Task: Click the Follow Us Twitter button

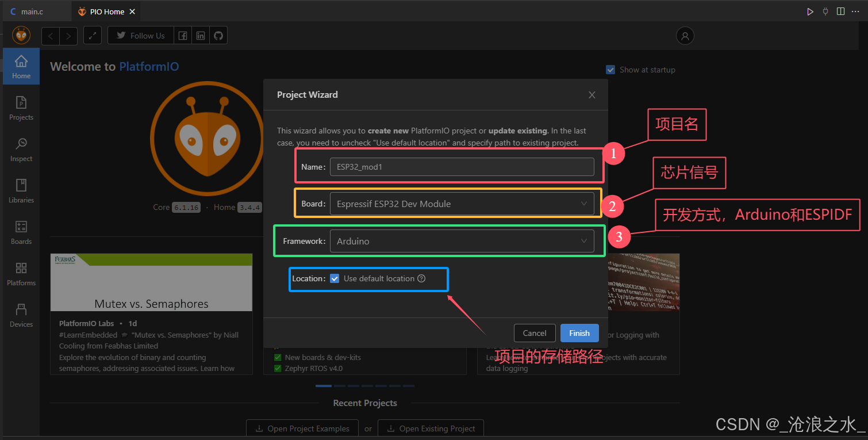Action: (141, 36)
